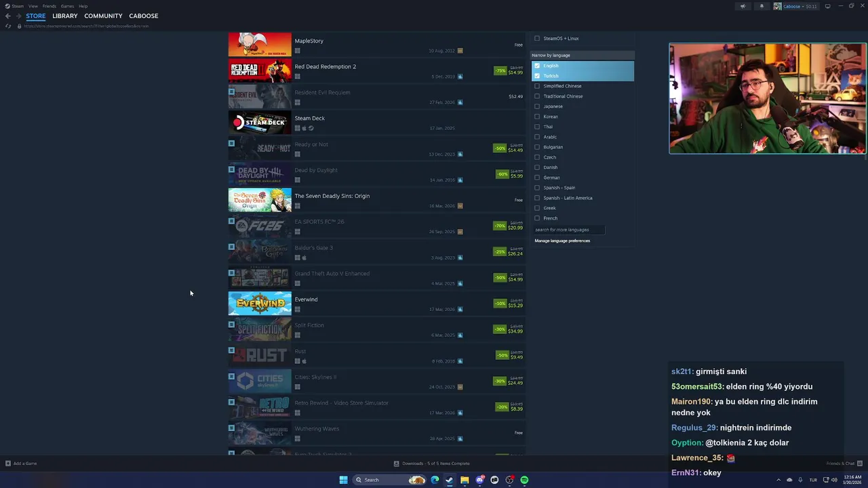Check the Arabic language filter
The image size is (868, 488).
point(537,137)
